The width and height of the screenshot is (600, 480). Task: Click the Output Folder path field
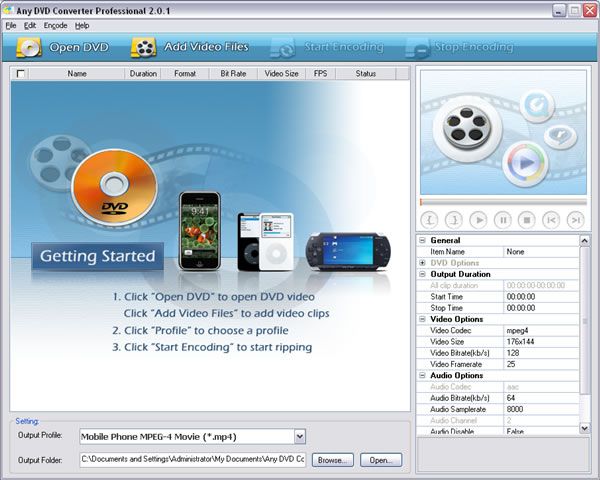[x=193, y=459]
